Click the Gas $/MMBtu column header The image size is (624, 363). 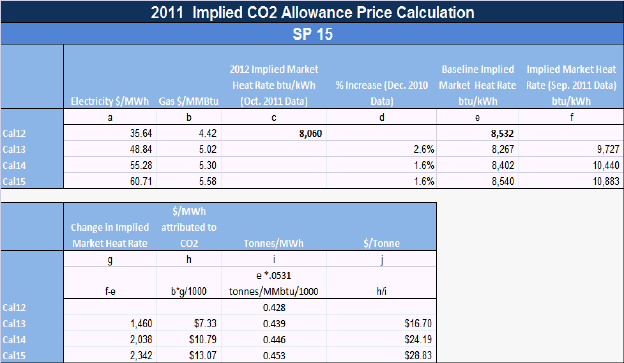(x=189, y=101)
